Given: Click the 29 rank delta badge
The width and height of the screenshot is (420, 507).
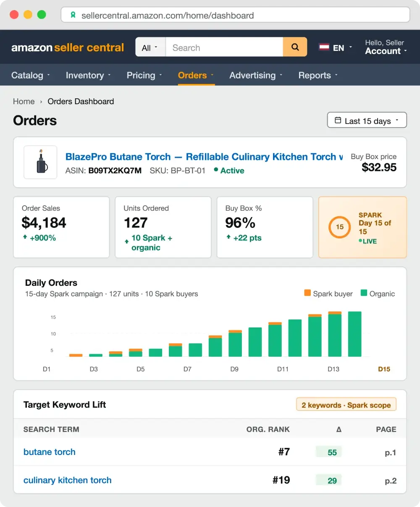Looking at the screenshot, I should tap(329, 480).
